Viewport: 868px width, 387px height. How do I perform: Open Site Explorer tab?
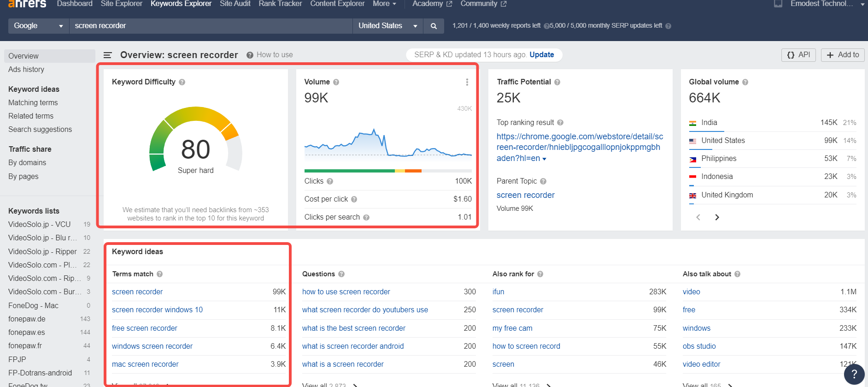point(122,4)
